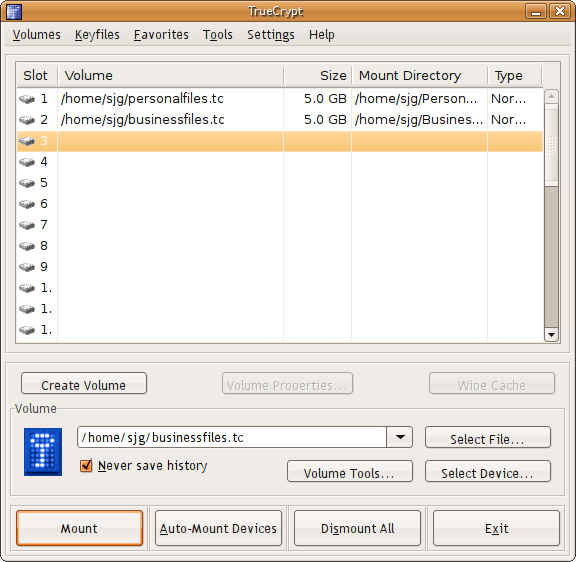Open the Volumes menu
Screen dimensions: 576x562
pos(37,35)
